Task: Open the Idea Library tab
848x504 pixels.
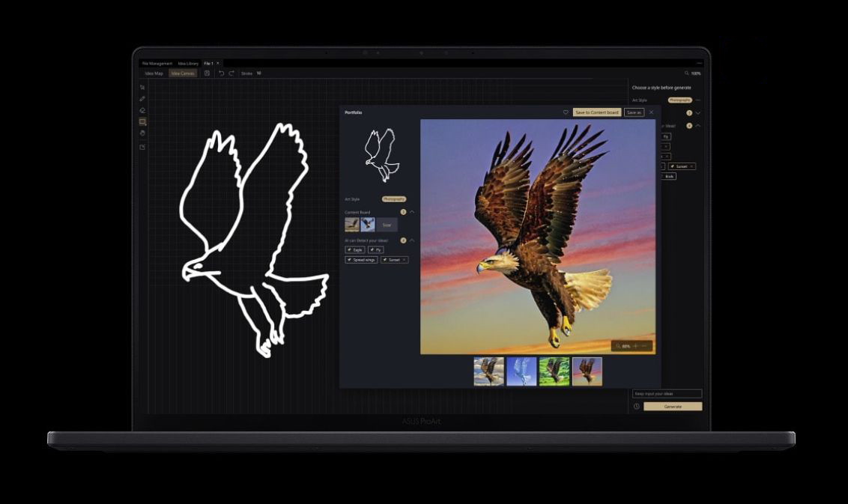Action: [188, 64]
